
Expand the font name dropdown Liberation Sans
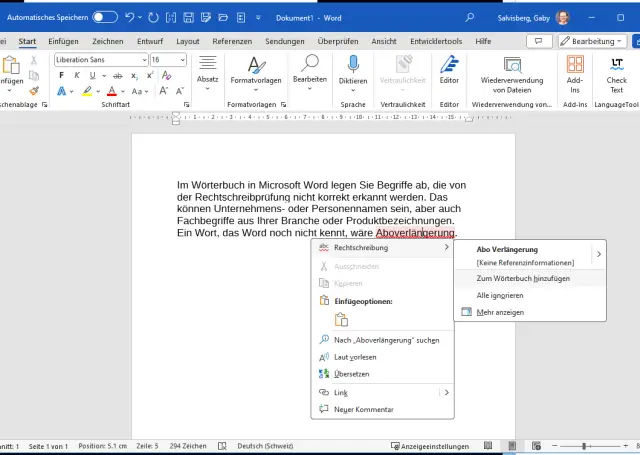(144, 60)
